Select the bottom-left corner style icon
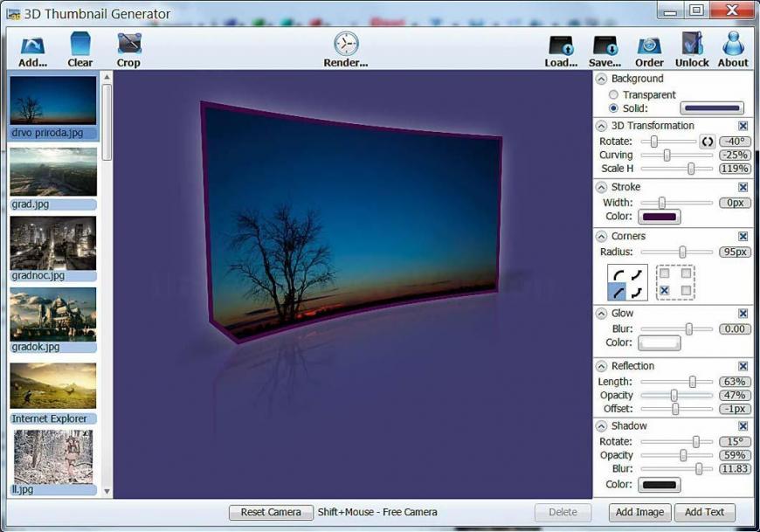Screen dimensions: 760x532 click(618, 292)
